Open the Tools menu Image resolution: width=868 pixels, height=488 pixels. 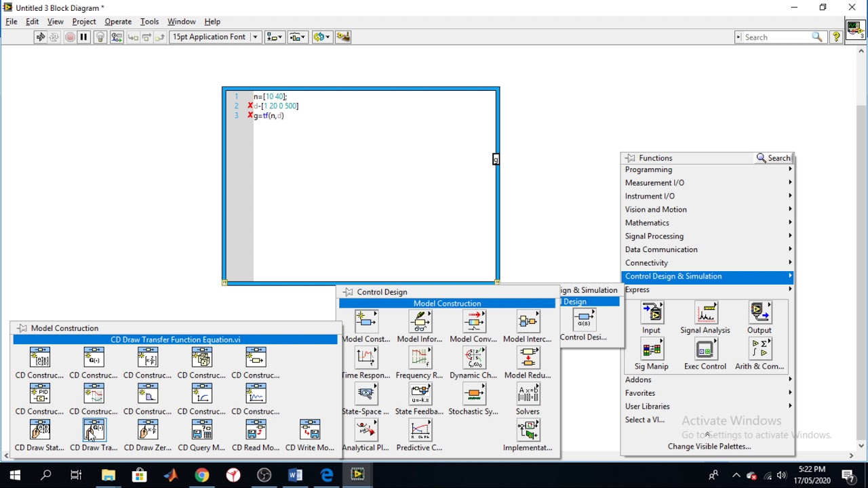(149, 22)
